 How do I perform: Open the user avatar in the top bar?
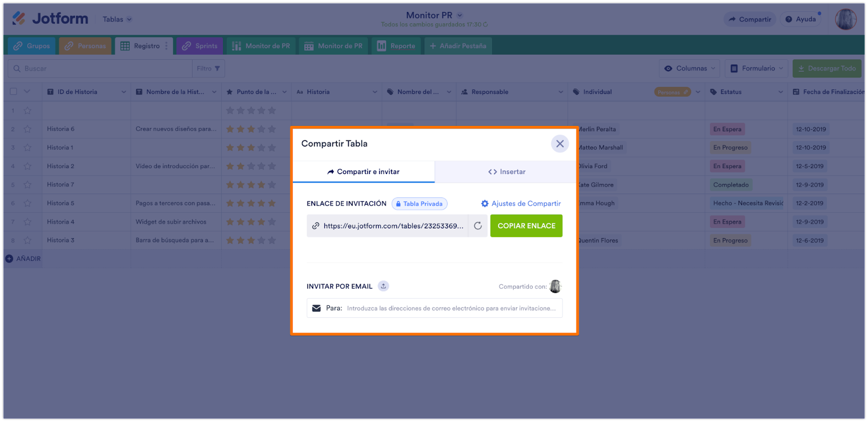[845, 19]
